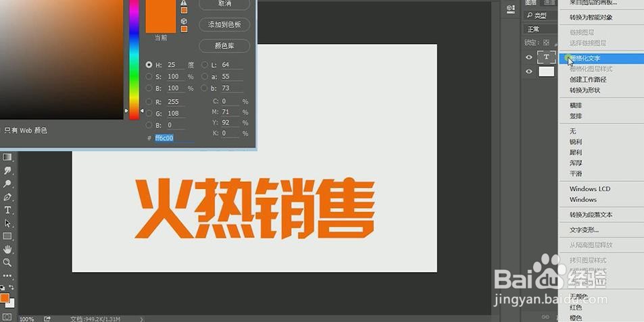Click the layer filter search icon
Screen dimensions: 644x322
point(530,16)
